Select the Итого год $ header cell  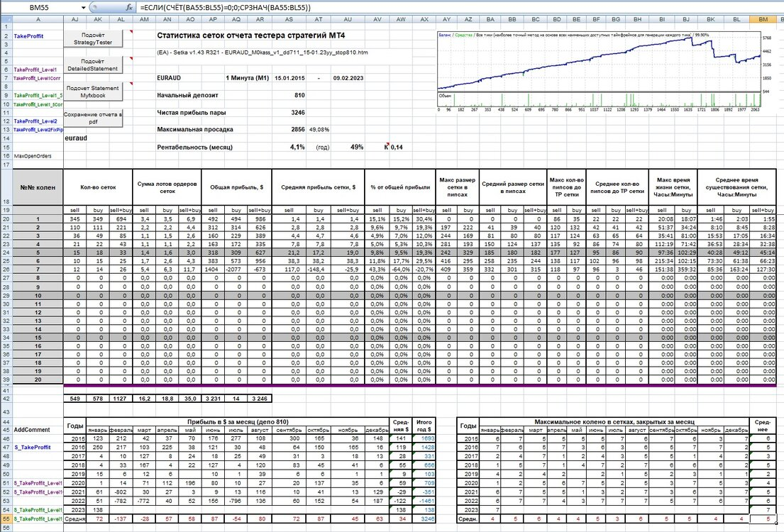click(x=424, y=426)
